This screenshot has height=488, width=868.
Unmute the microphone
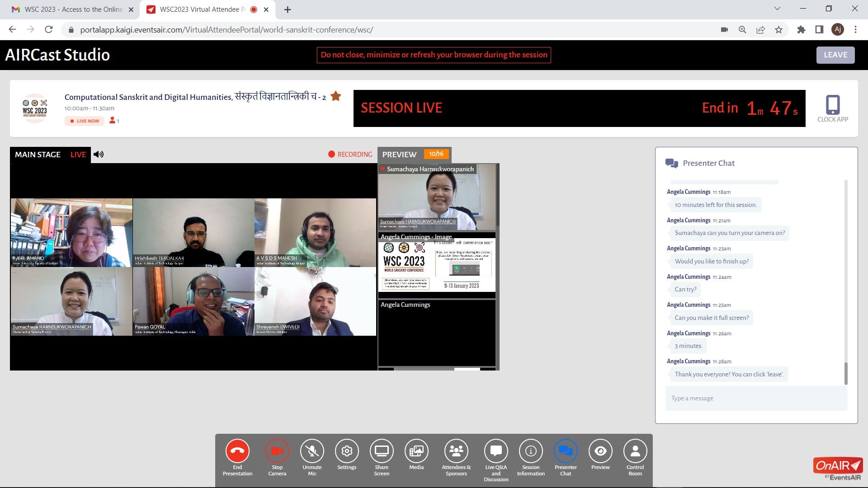312,451
